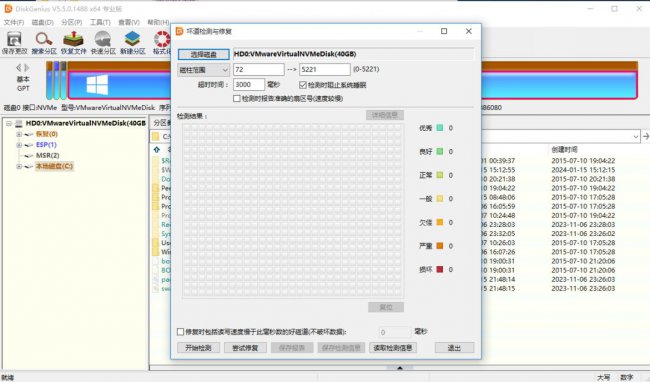Click the 开始检测 button
The height and width of the screenshot is (382, 650).
pos(198,348)
